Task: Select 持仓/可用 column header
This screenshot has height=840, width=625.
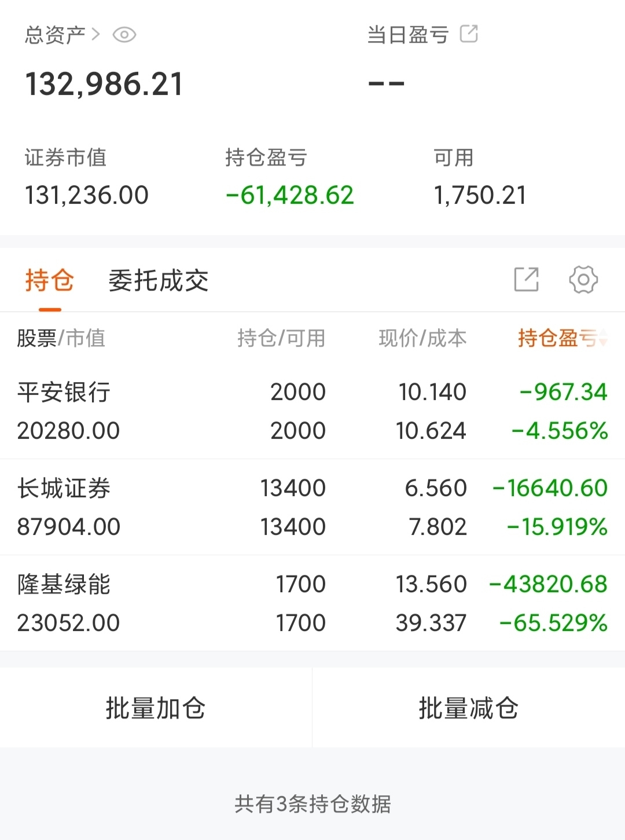Action: [281, 338]
